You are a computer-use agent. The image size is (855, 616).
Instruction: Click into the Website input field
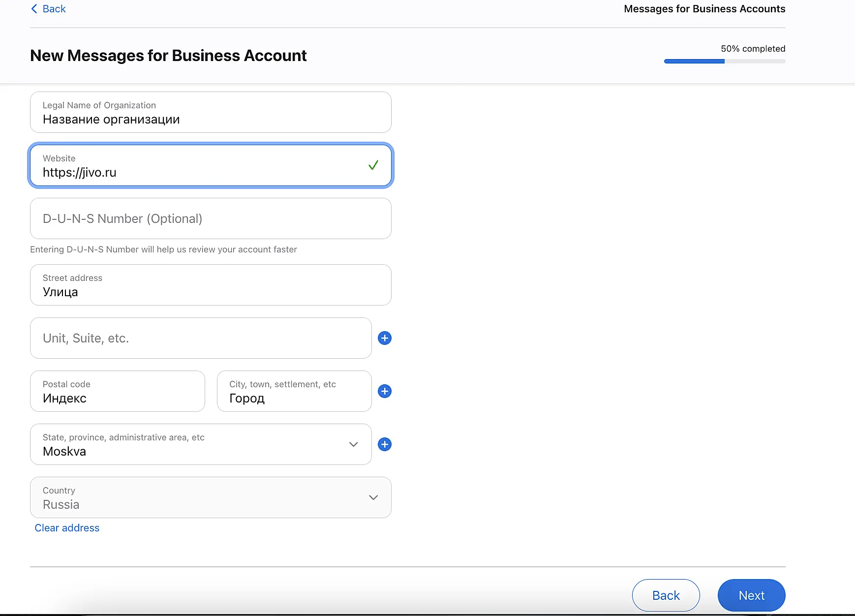pos(197,166)
